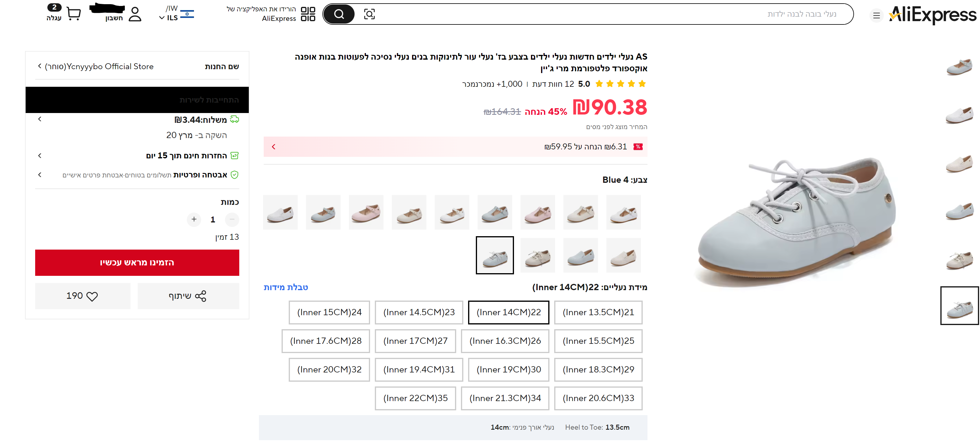Viewport: 980px width, 447px height.
Task: Open image search camera icon
Action: tap(369, 15)
